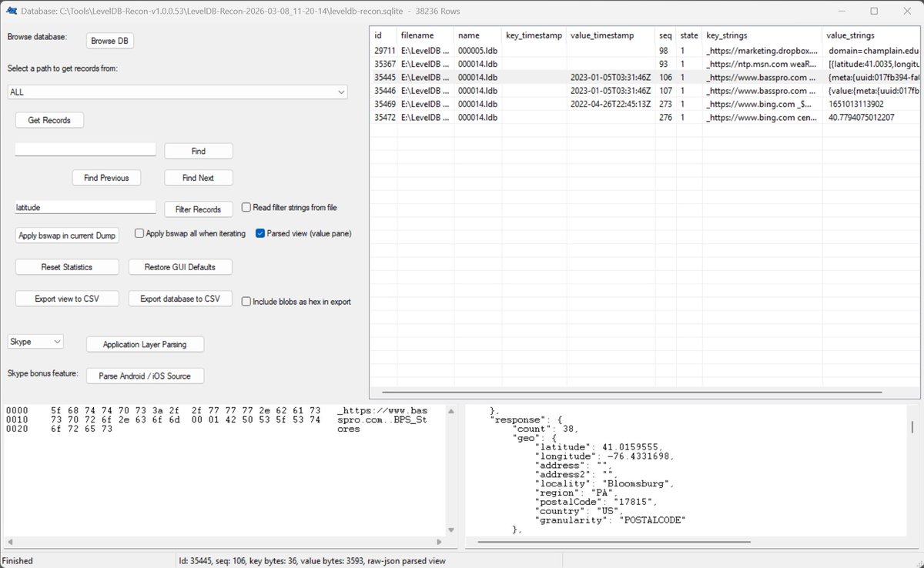Click the 000005.ldb name cell
The width and height of the screenshot is (924, 568).
[477, 50]
